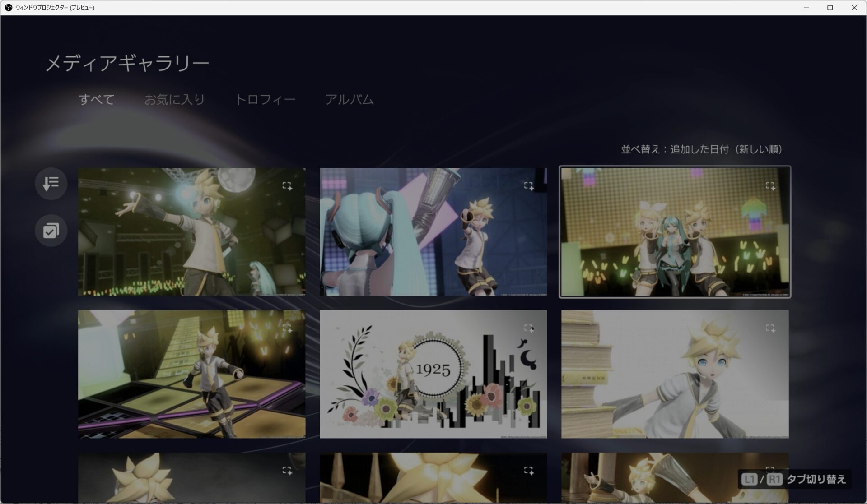
Task: Open the 並べ替え sort option dropdown
Action: (x=702, y=149)
